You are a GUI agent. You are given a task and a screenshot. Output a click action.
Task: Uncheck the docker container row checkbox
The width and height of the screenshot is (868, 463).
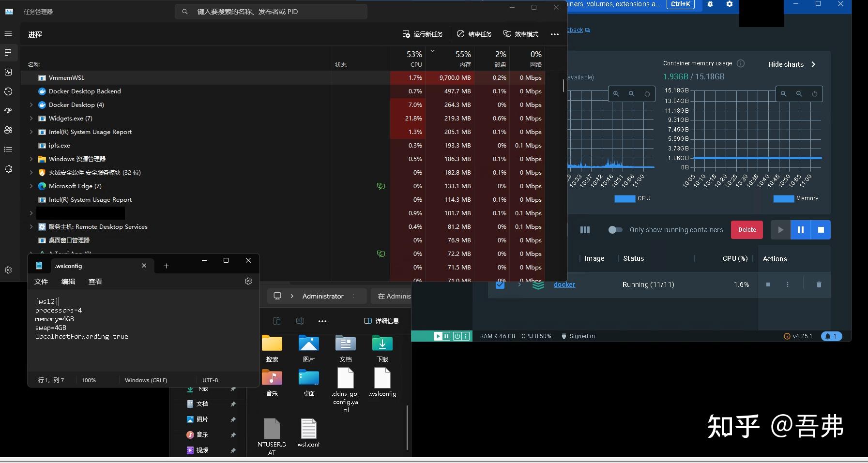[500, 284]
